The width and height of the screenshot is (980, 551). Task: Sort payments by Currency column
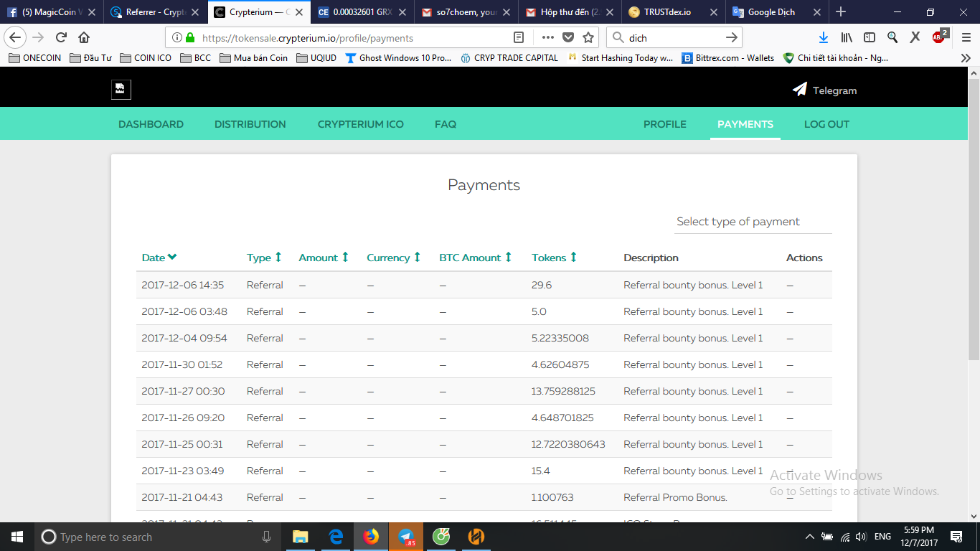click(394, 258)
